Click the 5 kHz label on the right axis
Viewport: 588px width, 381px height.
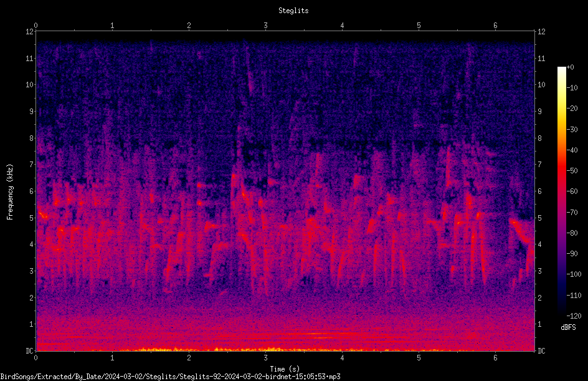coord(539,218)
